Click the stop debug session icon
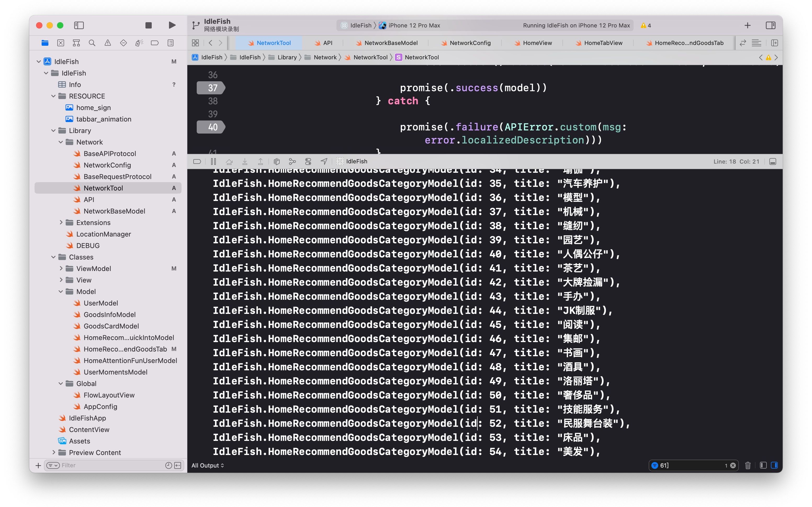The image size is (812, 507). pos(149,25)
